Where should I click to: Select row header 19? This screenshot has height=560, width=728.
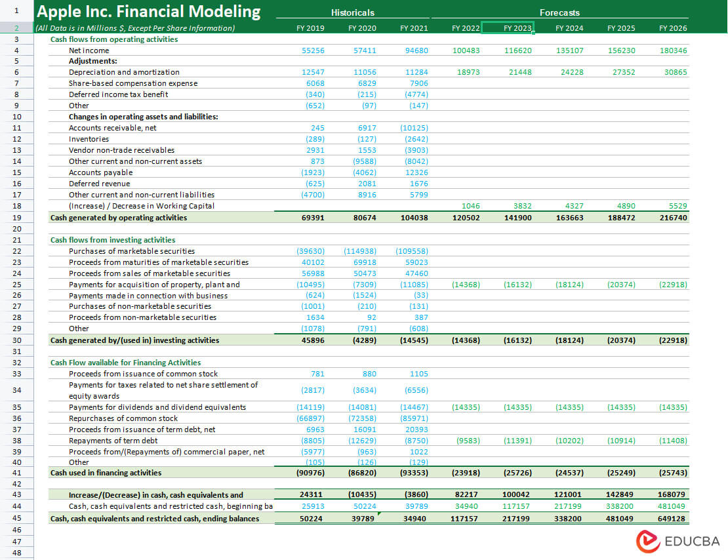click(x=16, y=217)
